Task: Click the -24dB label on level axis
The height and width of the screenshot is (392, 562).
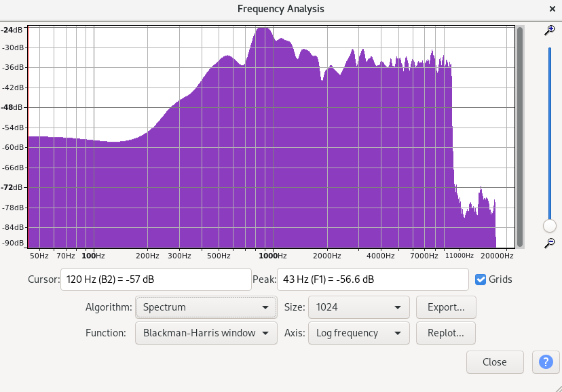Action: [x=12, y=30]
